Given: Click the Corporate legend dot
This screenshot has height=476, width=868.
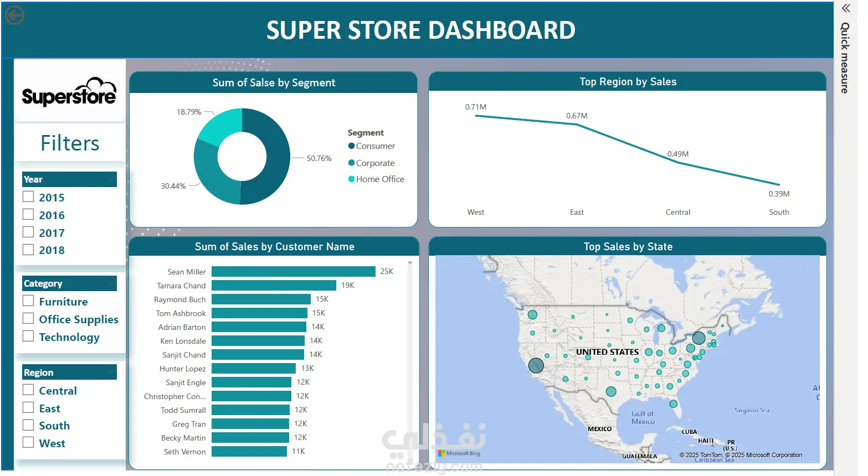Looking at the screenshot, I should click(351, 163).
